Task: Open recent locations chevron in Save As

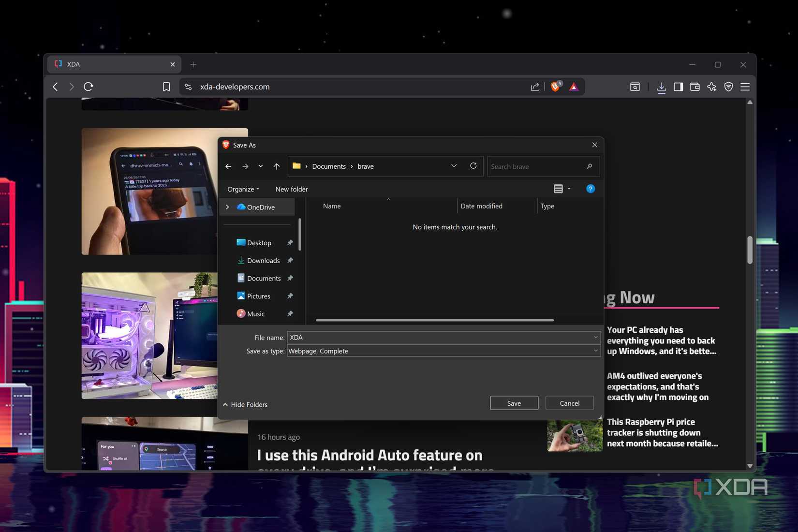Action: click(261, 166)
